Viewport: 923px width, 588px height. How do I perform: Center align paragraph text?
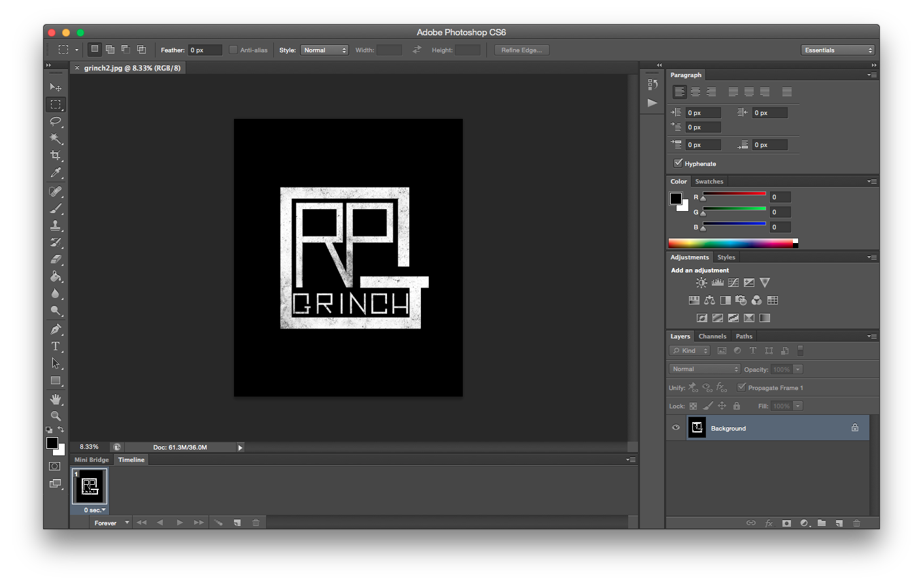point(696,92)
